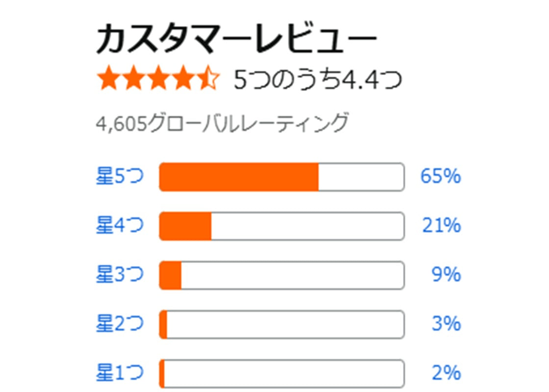
Task: Click the 1-star rating histogram bar
Action: [282, 373]
